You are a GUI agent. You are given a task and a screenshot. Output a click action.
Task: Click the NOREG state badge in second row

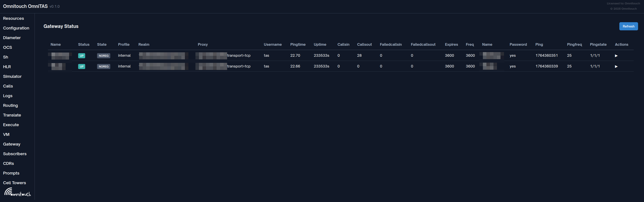(x=103, y=66)
